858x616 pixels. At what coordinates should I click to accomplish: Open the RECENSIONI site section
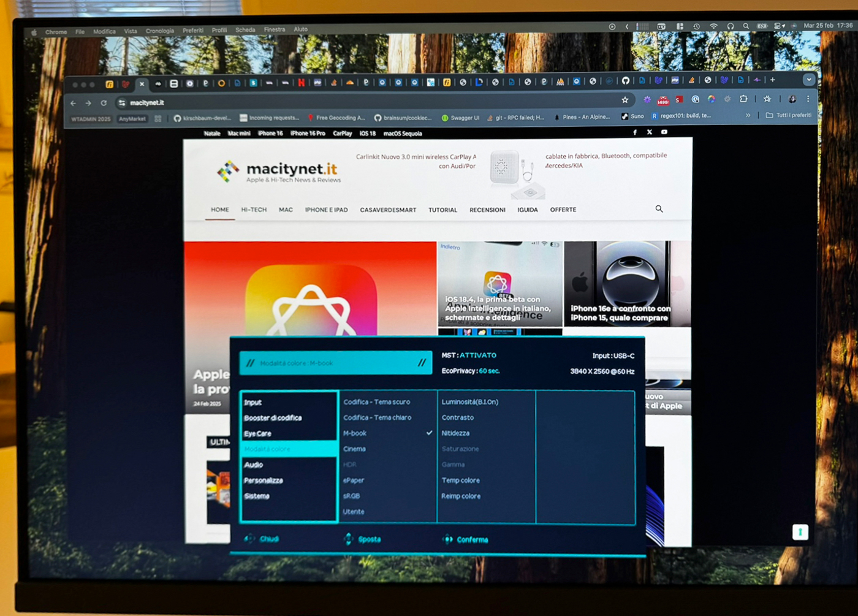tap(487, 210)
